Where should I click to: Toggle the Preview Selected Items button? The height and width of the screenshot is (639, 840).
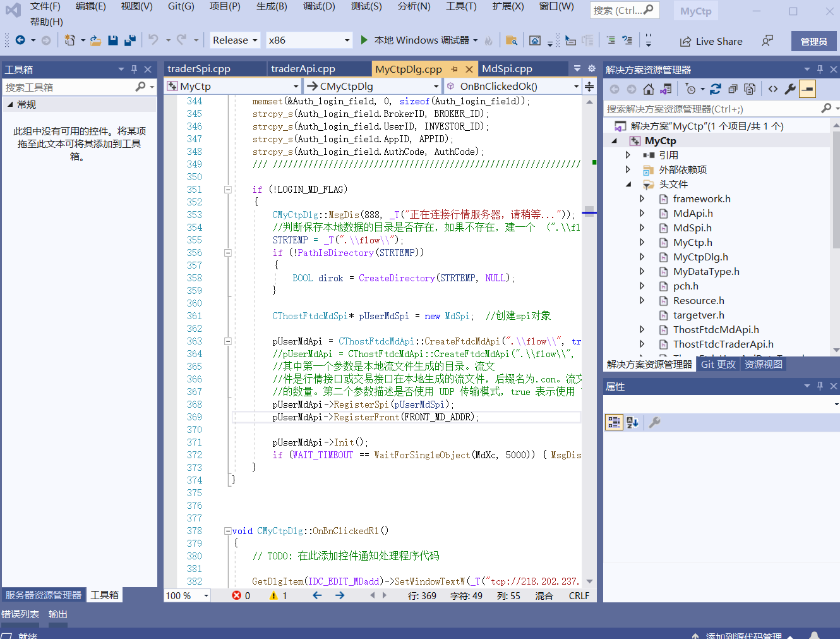coord(808,88)
